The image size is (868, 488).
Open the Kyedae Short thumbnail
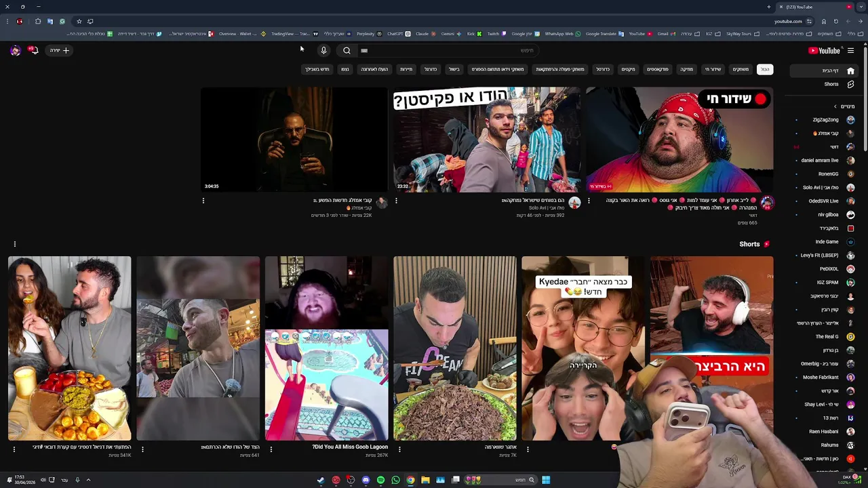tap(583, 348)
